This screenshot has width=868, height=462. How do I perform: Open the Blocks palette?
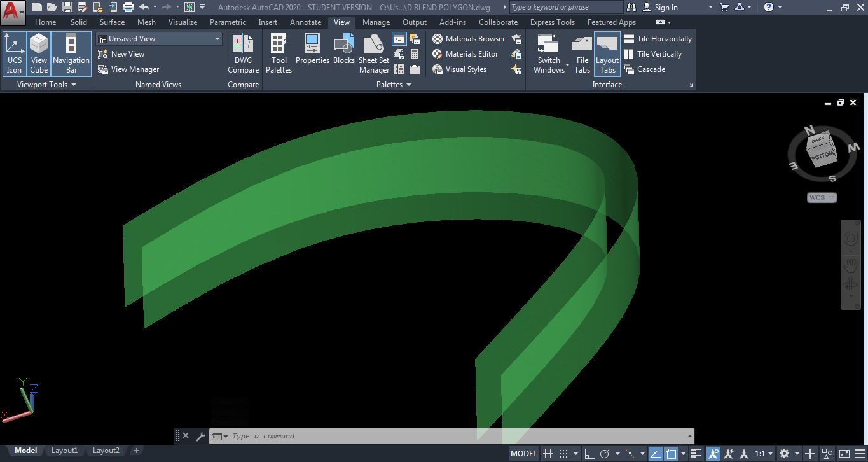point(343,54)
